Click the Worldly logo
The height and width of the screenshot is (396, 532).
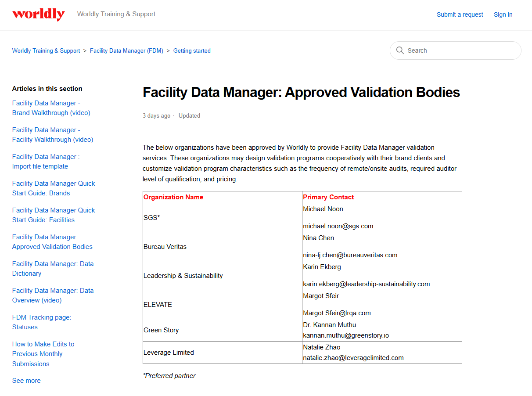pyautogui.click(x=39, y=14)
